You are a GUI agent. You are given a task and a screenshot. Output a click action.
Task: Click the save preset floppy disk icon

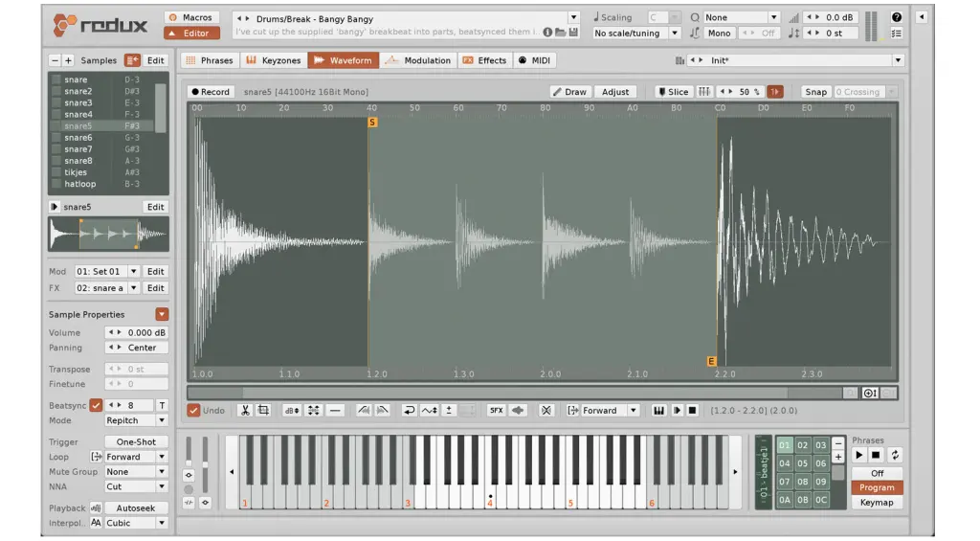point(573,33)
